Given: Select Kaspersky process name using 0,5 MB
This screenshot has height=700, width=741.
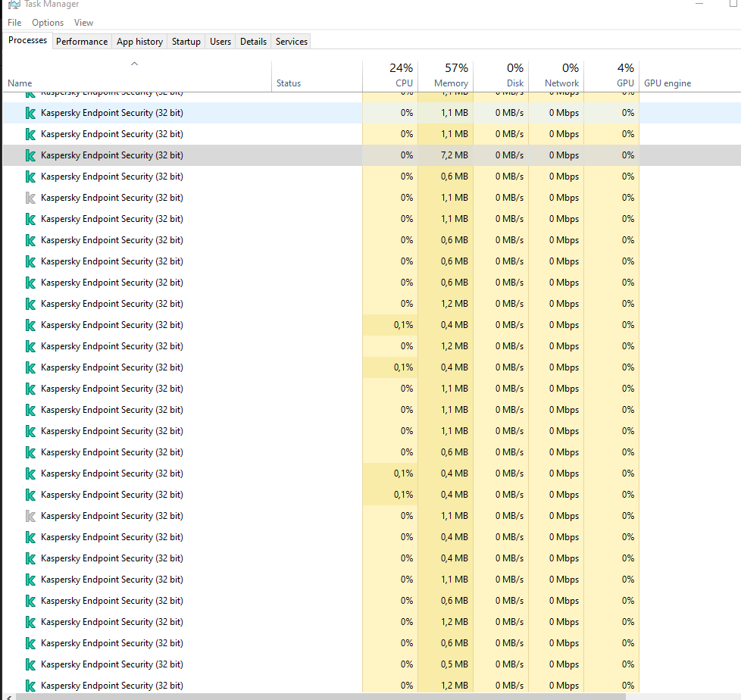Looking at the screenshot, I should tap(112, 664).
